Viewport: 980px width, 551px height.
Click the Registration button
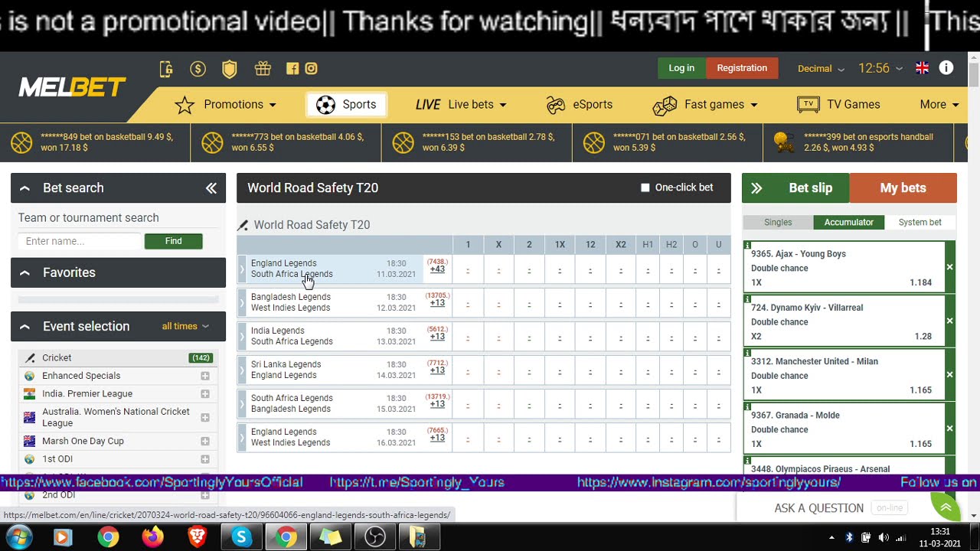coord(742,68)
